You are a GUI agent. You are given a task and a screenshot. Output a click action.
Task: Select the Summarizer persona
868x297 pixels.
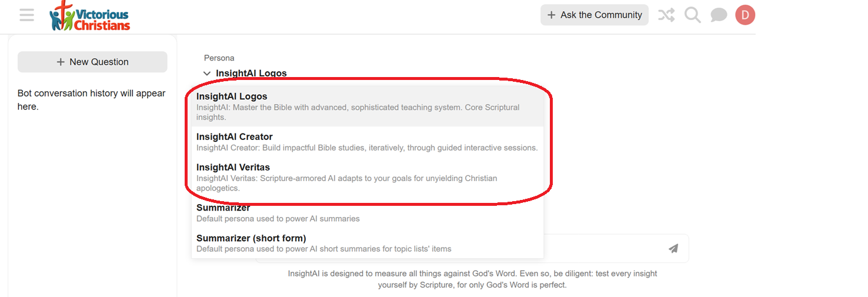click(368, 213)
